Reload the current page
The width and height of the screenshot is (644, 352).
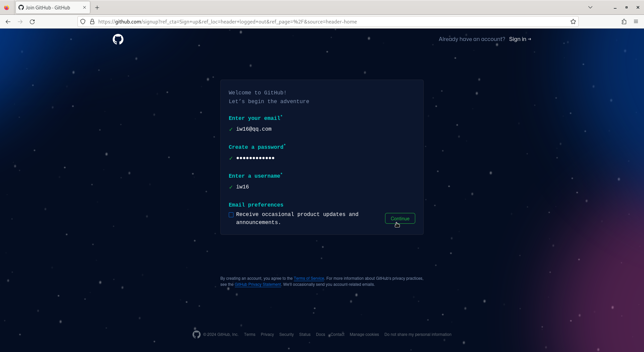[32, 22]
